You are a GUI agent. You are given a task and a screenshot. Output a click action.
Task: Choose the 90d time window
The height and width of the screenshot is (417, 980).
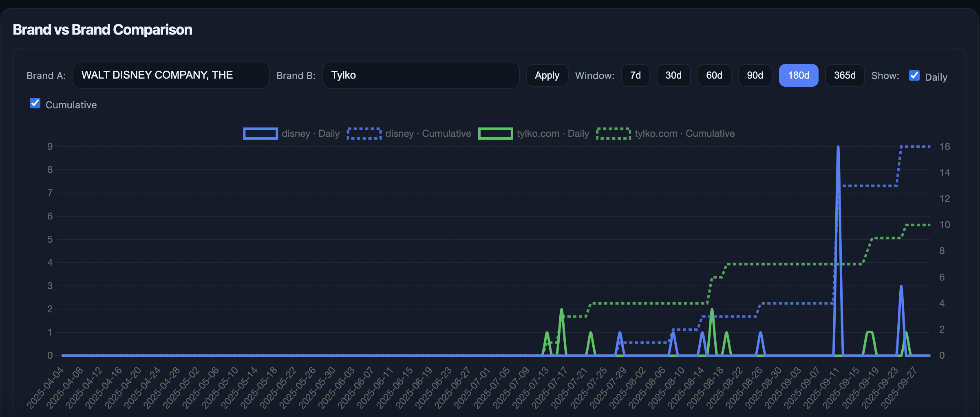755,75
